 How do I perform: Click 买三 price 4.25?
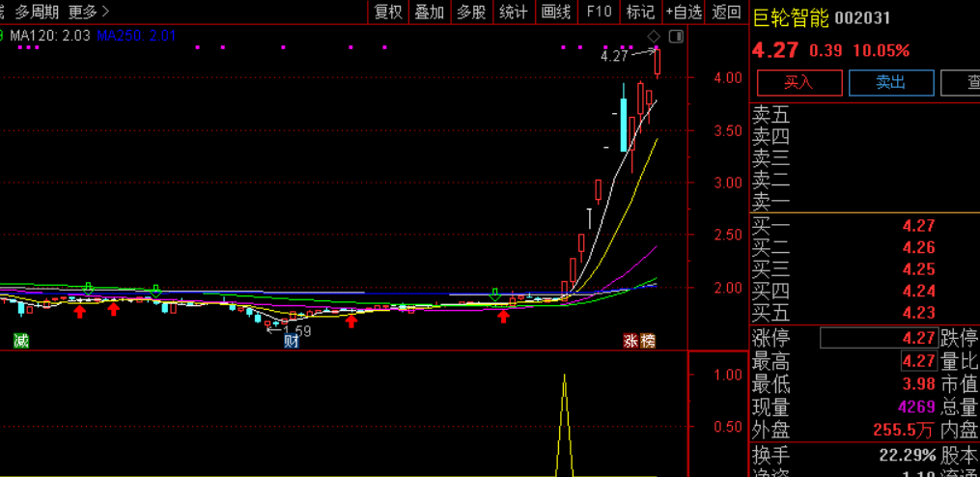[919, 269]
